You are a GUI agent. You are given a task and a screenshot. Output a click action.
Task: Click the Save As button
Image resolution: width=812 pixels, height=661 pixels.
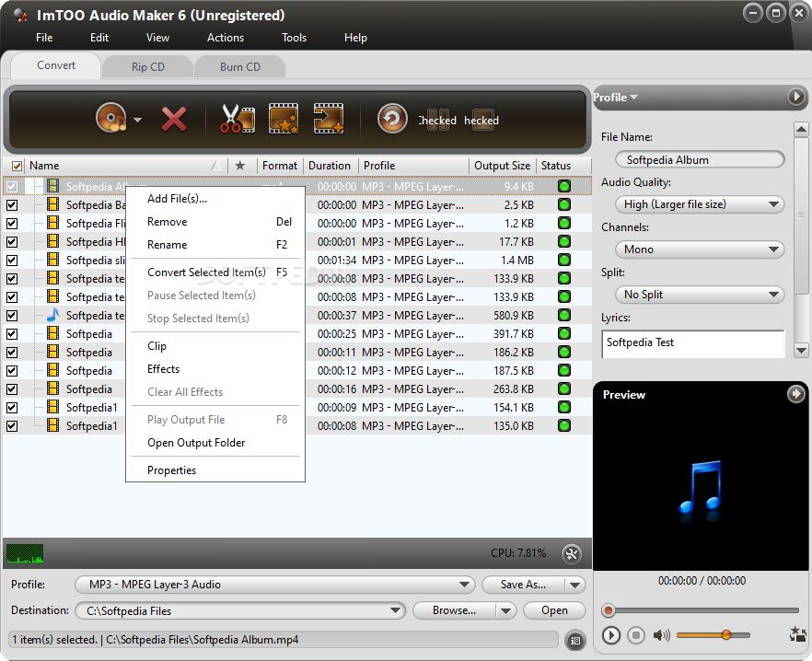pyautogui.click(x=523, y=585)
